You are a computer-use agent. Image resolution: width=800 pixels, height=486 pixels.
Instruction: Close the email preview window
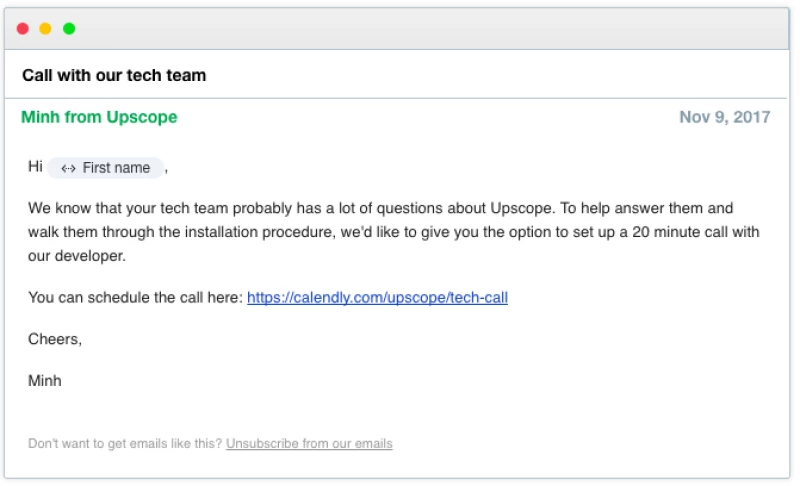[x=23, y=28]
